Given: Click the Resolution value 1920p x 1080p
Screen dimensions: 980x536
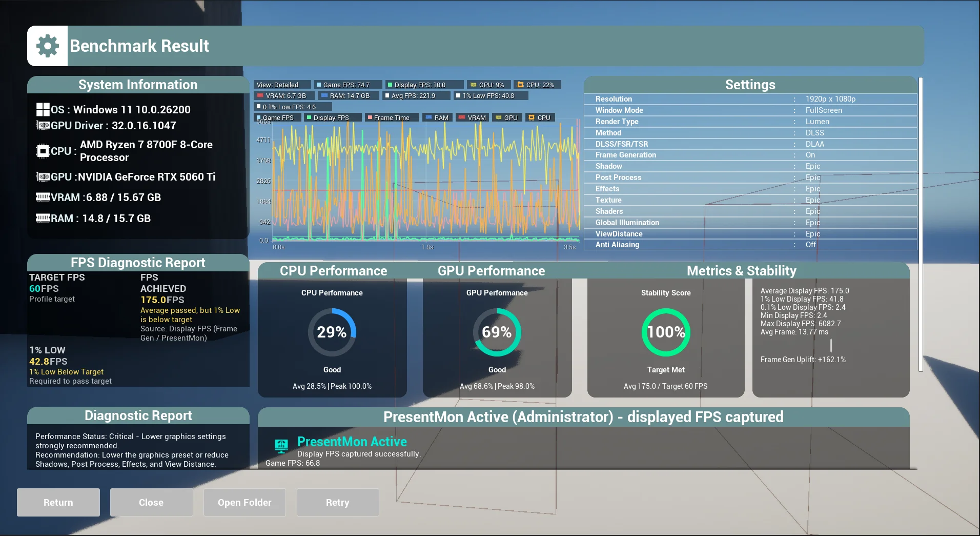Looking at the screenshot, I should click(830, 99).
